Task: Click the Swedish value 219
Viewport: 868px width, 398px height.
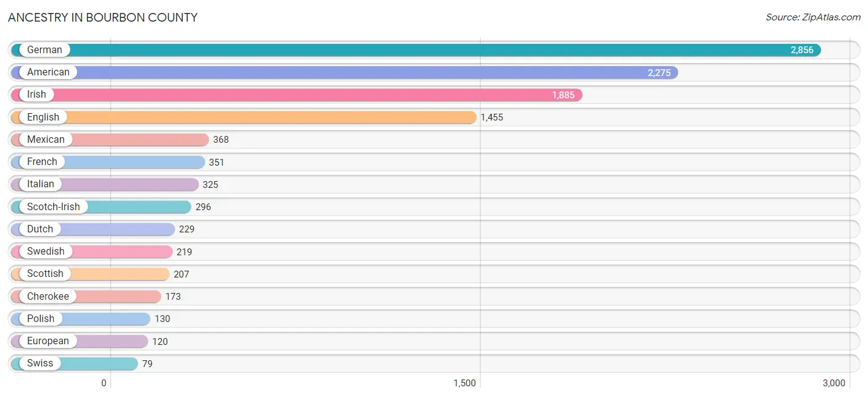Action: [184, 252]
